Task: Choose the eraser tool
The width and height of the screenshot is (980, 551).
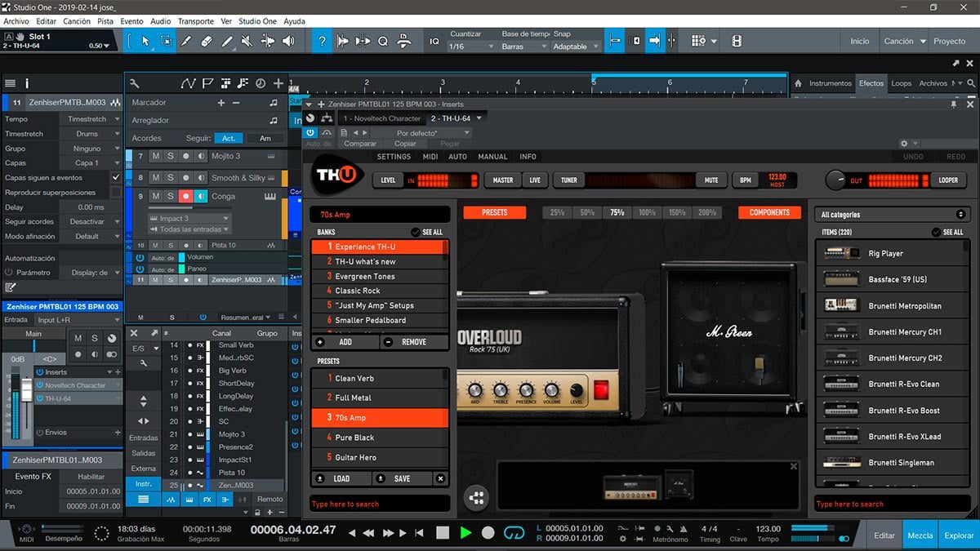Action: point(206,41)
